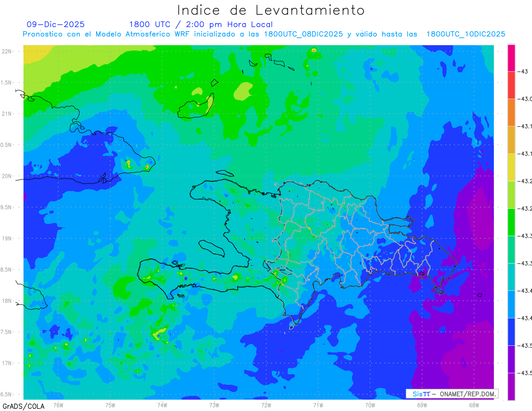
Task: Click the "76W" longitude label
Action: 58,405
